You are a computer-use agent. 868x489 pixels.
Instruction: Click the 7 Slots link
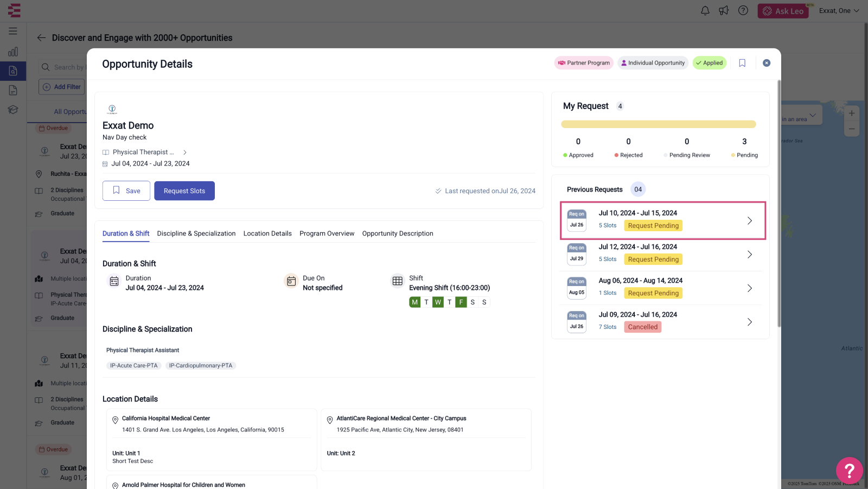(608, 327)
